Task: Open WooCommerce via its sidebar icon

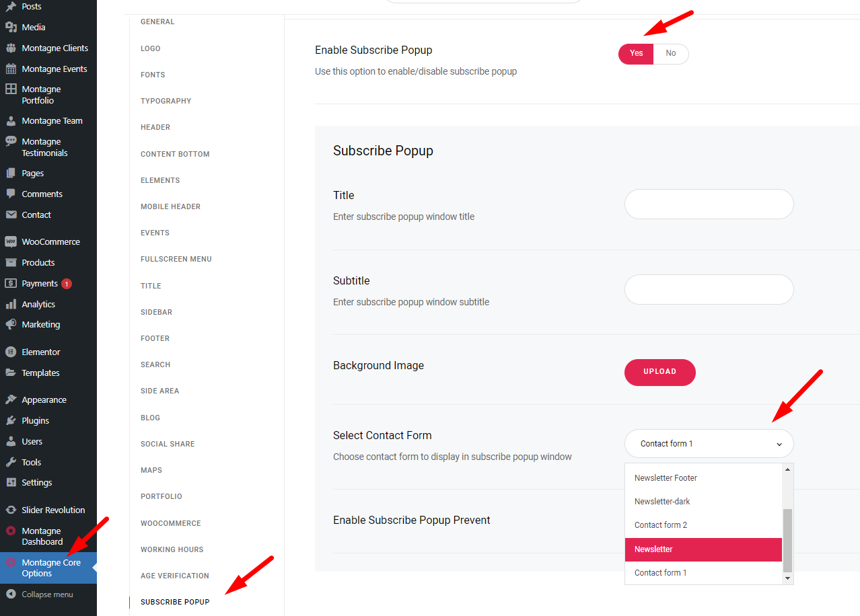Action: (x=11, y=241)
